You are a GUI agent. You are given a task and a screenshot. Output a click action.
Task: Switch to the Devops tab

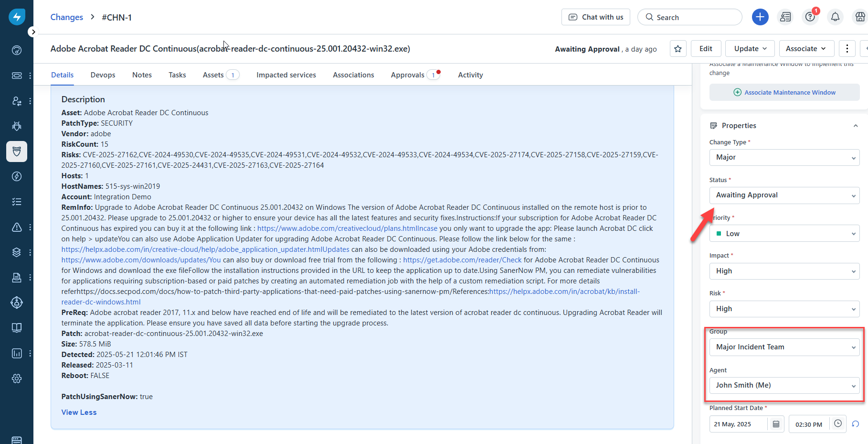point(103,75)
